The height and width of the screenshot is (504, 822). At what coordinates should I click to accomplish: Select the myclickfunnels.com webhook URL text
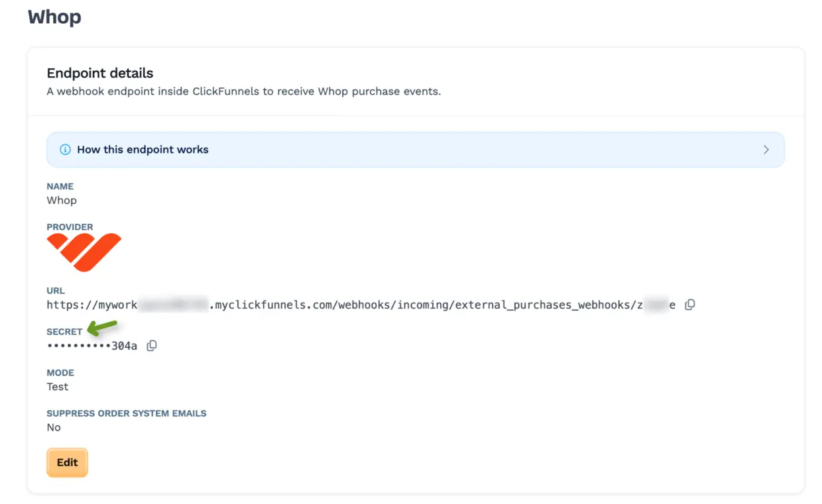click(361, 305)
